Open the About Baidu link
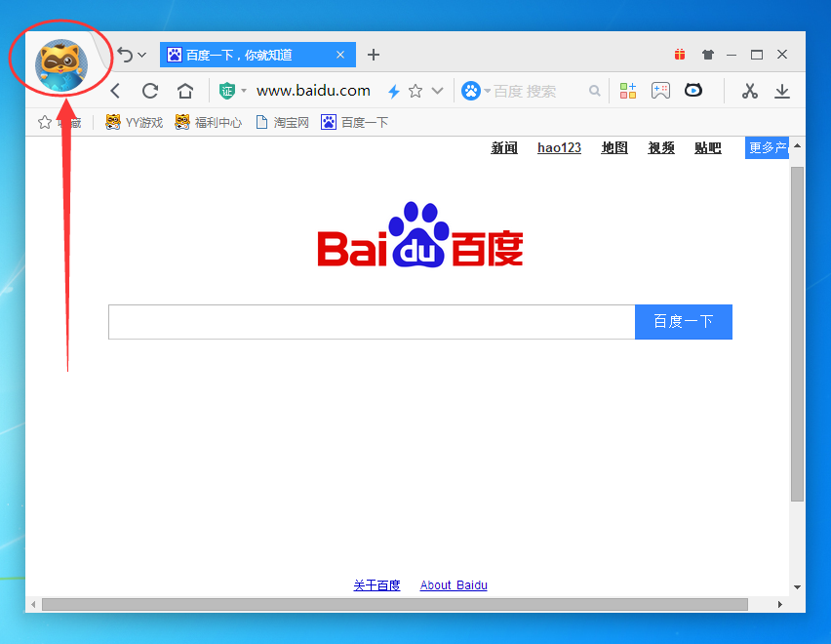 pos(453,584)
